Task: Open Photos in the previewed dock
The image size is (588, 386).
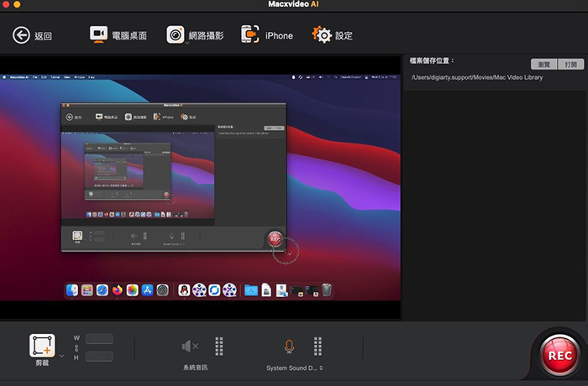Action: [132, 290]
